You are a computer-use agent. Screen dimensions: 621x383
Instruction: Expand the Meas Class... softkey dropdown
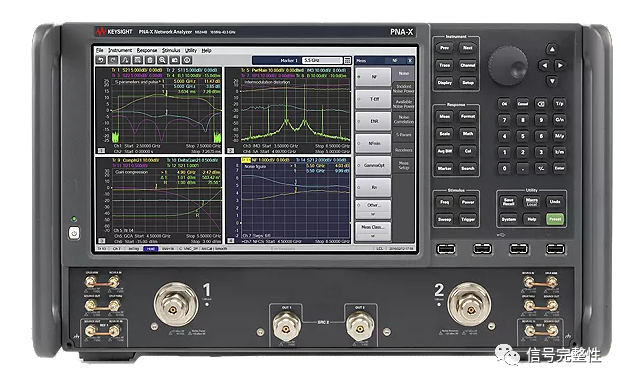tap(373, 232)
